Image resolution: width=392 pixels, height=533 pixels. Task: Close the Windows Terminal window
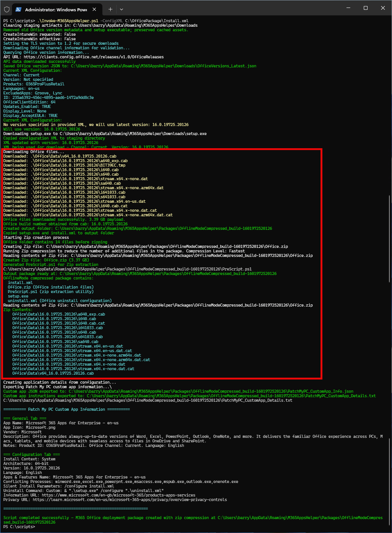pyautogui.click(x=383, y=8)
